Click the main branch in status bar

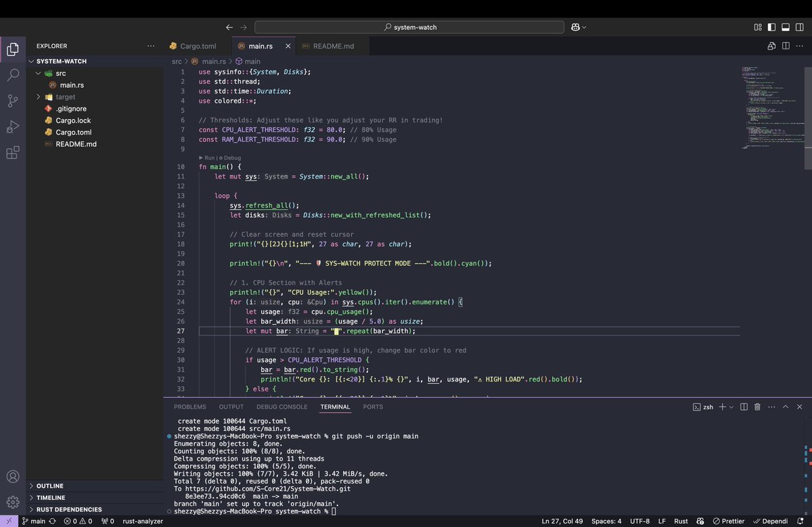pos(33,521)
